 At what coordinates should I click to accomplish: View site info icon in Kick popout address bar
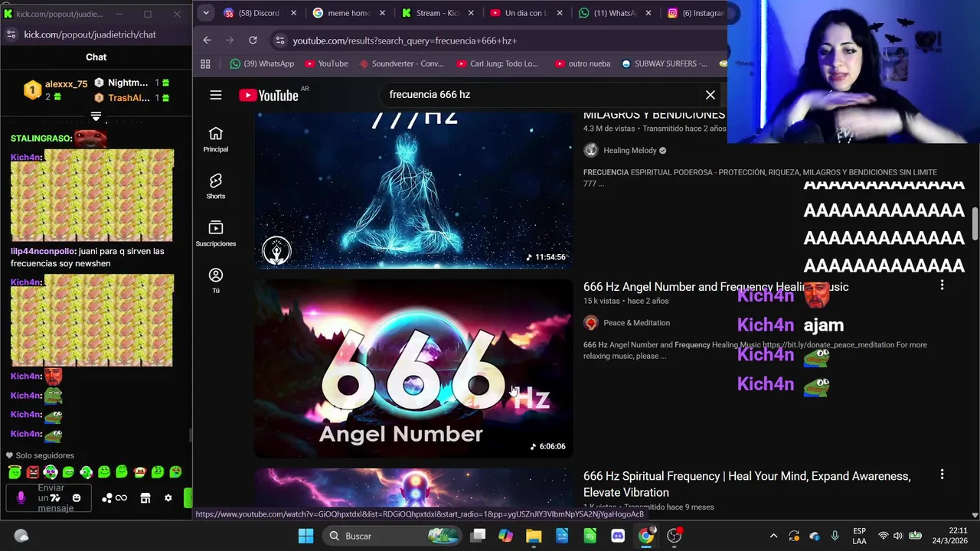pos(11,34)
